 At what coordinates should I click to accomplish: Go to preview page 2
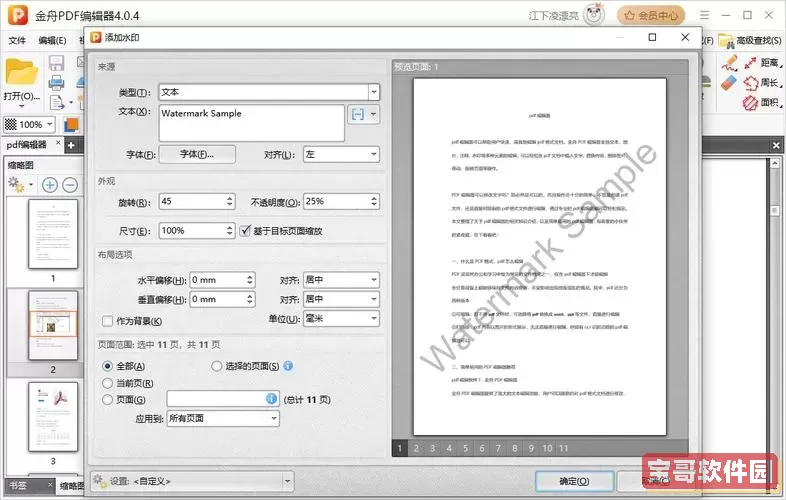pyautogui.click(x=416, y=448)
